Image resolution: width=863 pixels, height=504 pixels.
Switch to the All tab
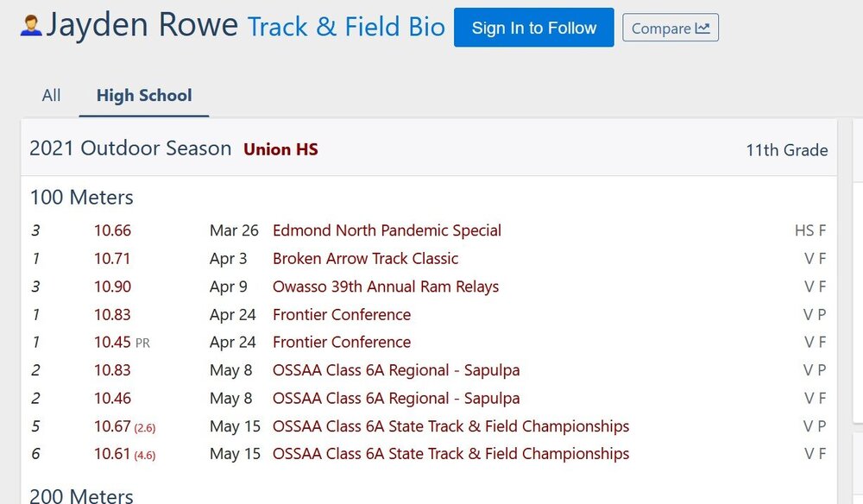[x=51, y=95]
